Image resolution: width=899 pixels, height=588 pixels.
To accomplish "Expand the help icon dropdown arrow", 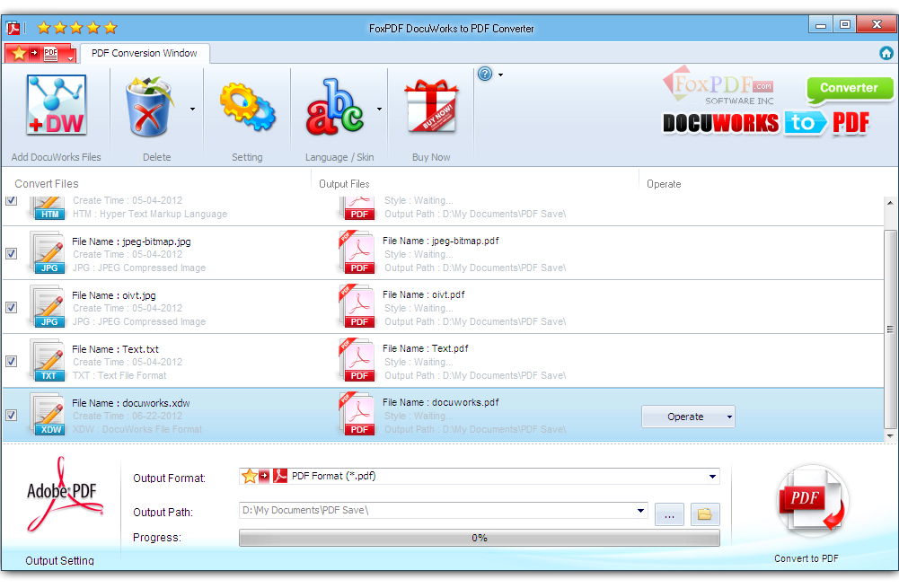I will (x=500, y=75).
